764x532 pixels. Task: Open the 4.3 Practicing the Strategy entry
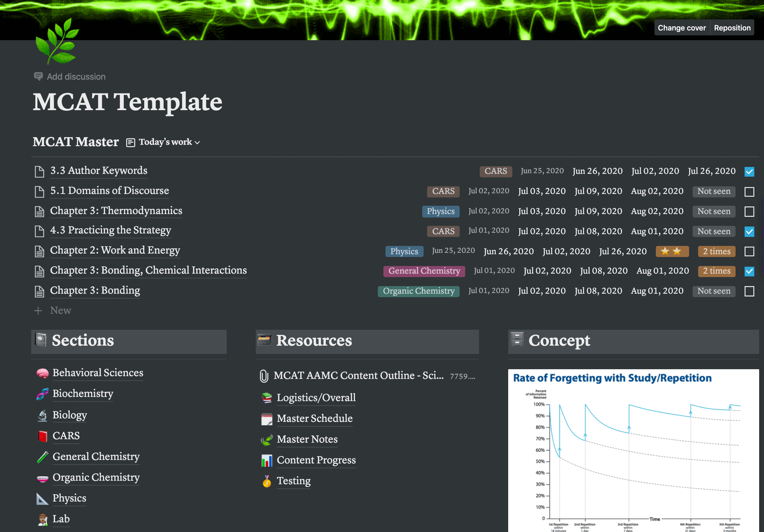[x=111, y=230]
